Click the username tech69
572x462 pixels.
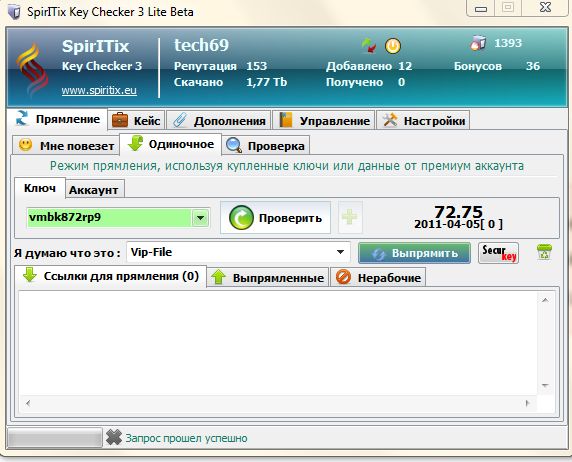click(x=201, y=45)
